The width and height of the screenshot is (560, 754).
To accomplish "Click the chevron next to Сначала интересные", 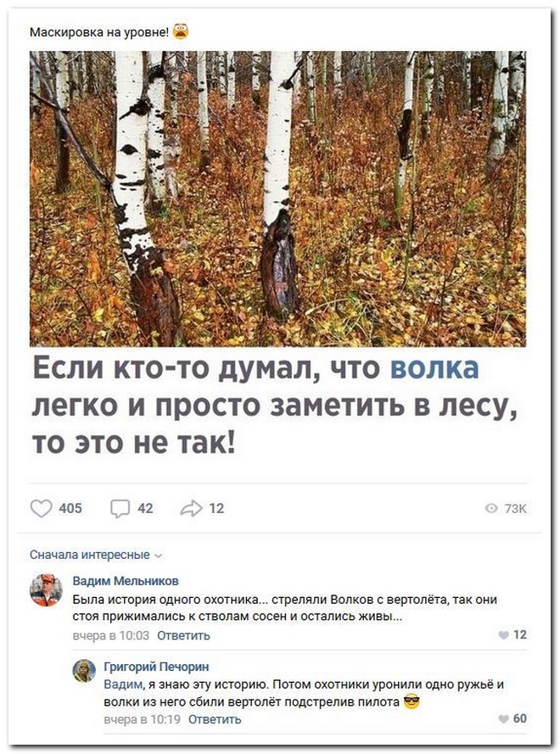I will pos(159,556).
